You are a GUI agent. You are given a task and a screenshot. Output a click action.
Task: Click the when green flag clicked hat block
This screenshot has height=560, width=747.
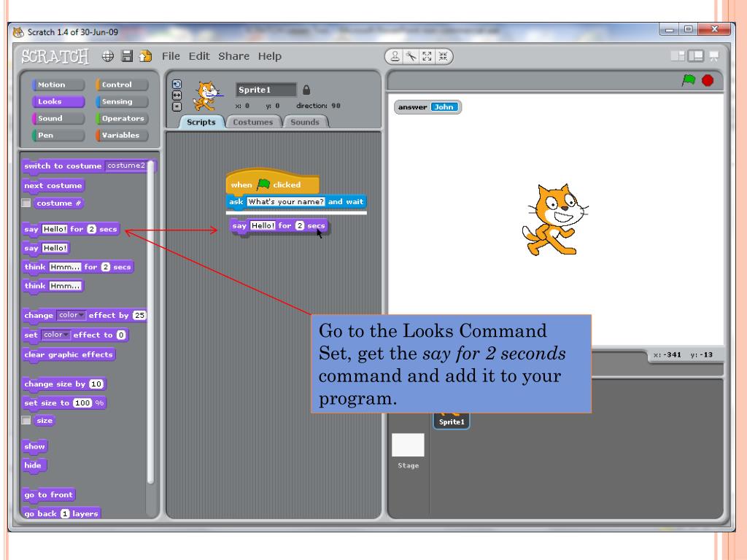(x=273, y=182)
